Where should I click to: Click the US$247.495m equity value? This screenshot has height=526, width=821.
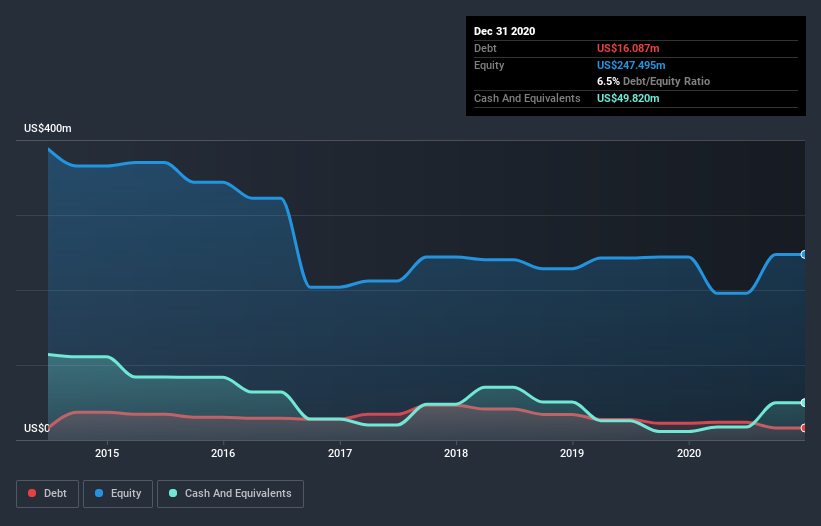click(631, 65)
